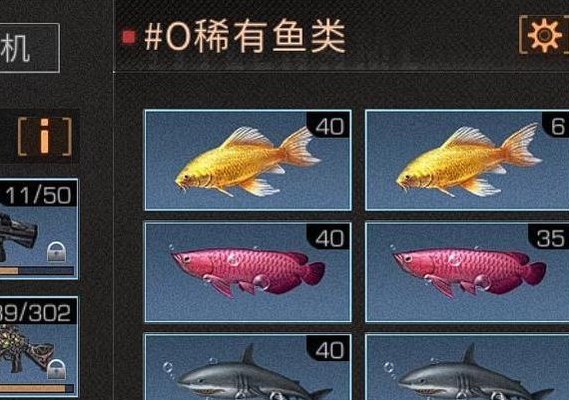This screenshot has height=400, width=569.
Task: Click the orange info bracket icon
Action: [45, 136]
